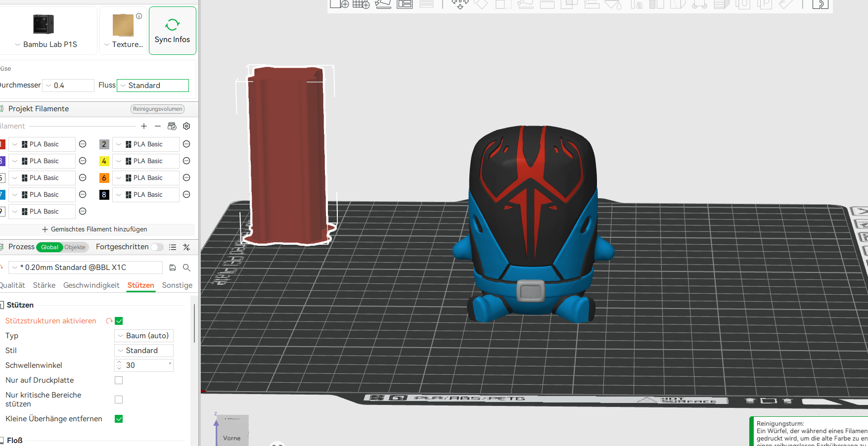Switch to the Stärke tab
868x446 pixels.
(x=44, y=285)
